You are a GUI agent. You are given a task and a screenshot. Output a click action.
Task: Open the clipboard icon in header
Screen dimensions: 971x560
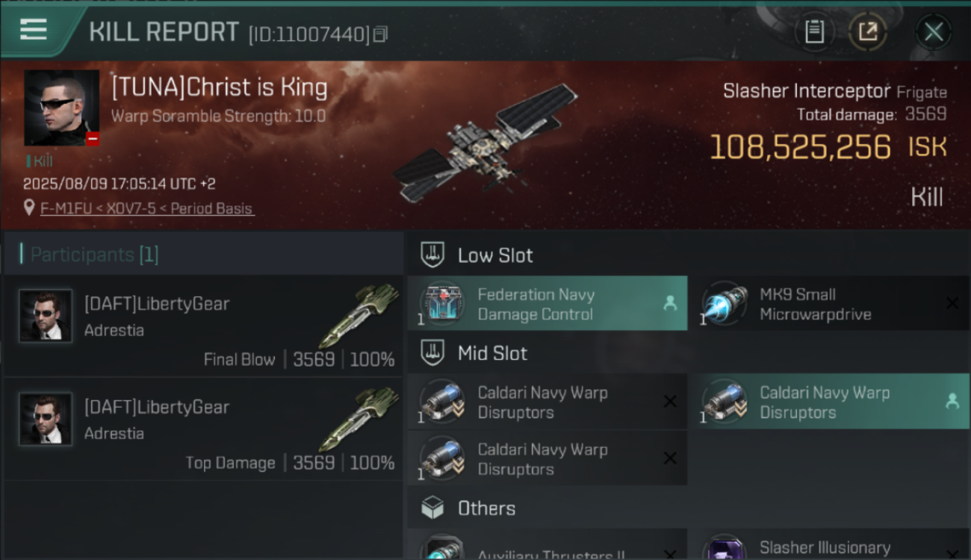pyautogui.click(x=814, y=31)
